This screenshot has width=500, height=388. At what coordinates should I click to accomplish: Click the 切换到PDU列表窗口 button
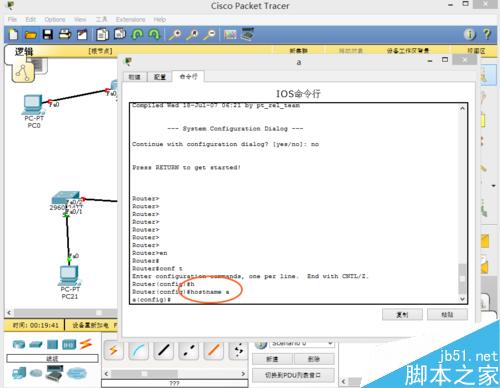pyautogui.click(x=293, y=375)
